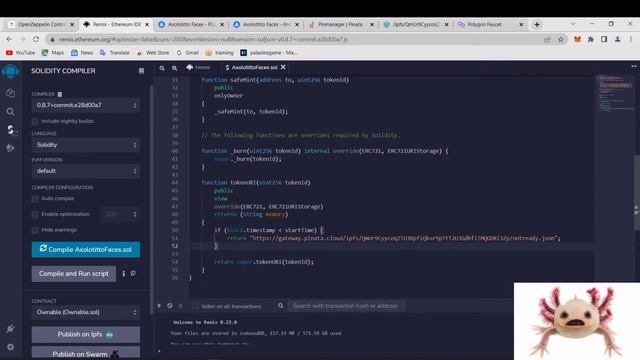Click the add compiler icon next to COMPILER label
Screen dimensions: 640x360
point(60,94)
